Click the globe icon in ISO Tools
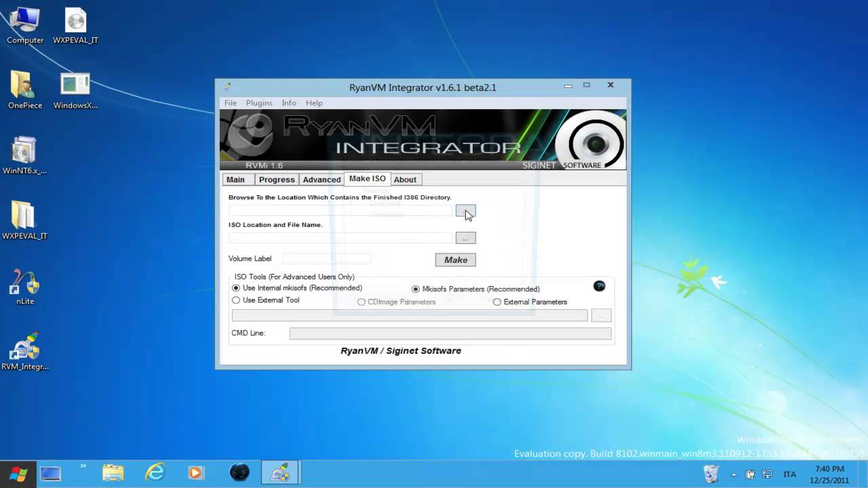The width and height of the screenshot is (868, 488). (599, 286)
